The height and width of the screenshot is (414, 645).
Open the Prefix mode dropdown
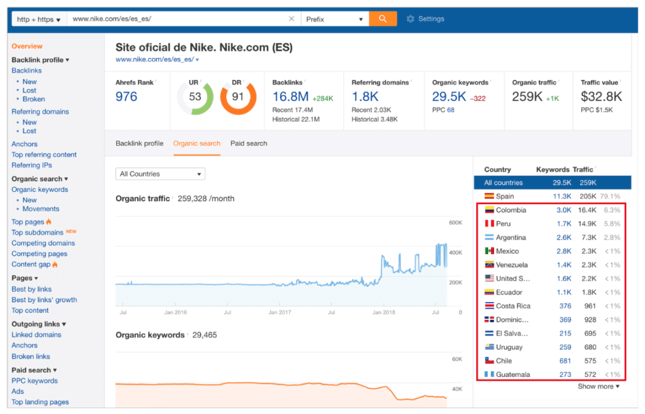tap(334, 19)
